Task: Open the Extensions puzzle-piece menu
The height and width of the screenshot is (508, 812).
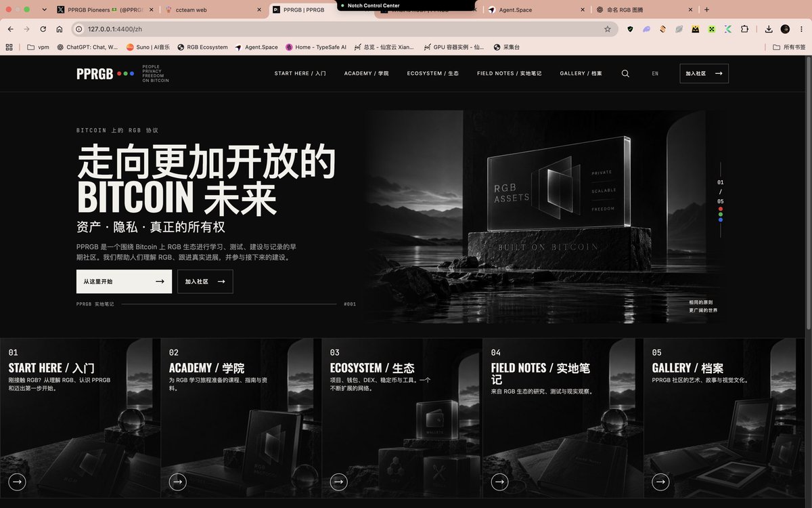Action: pos(745,29)
